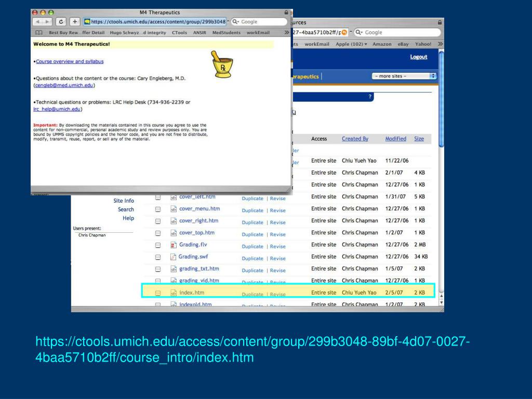The width and height of the screenshot is (532, 399).
Task: Click the lrc_help@umich.edu email link
Action: (57, 109)
